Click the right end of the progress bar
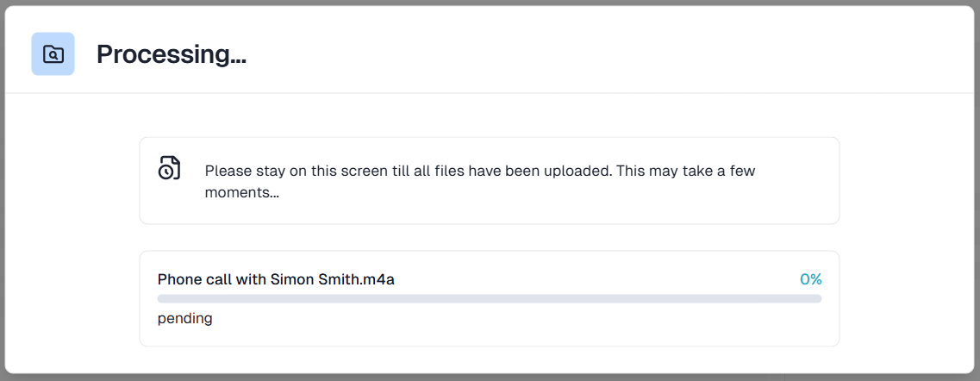Screen dimensions: 980x381 point(818,298)
